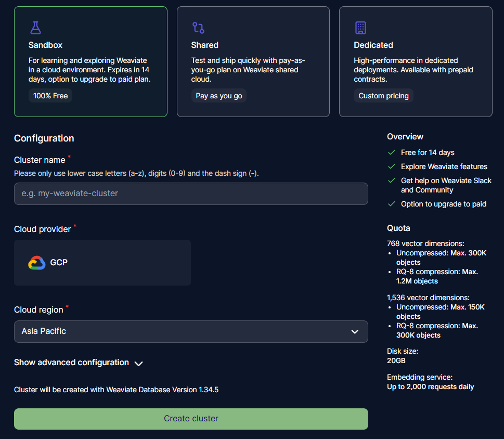Select the Sandbox plan card

point(91,61)
